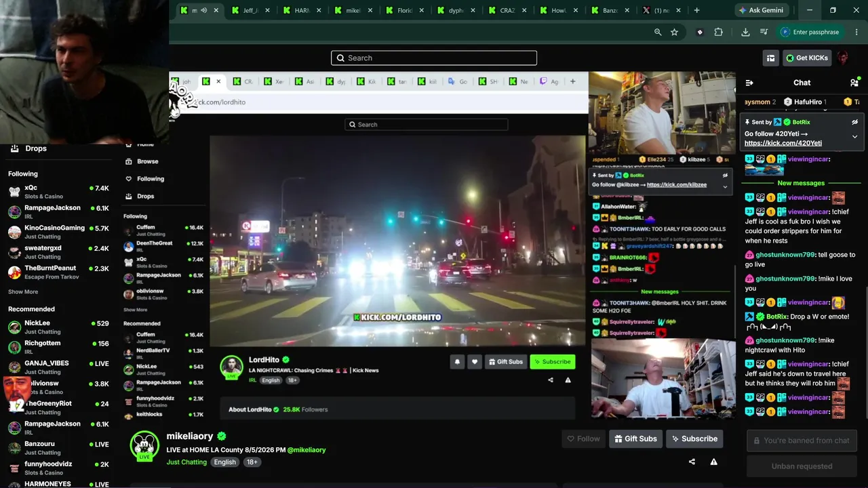Open a new Chrome tab with the plus button
868x488 pixels.
696,10
